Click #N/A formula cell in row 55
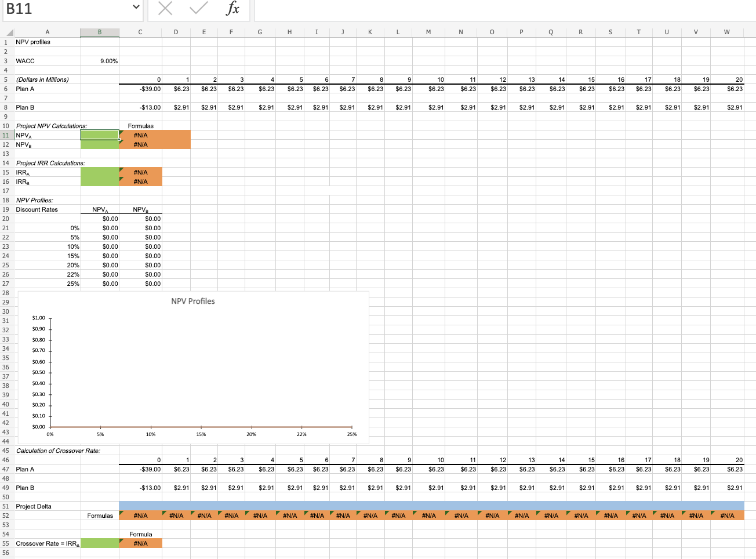This screenshot has height=559, width=756. coord(141,543)
